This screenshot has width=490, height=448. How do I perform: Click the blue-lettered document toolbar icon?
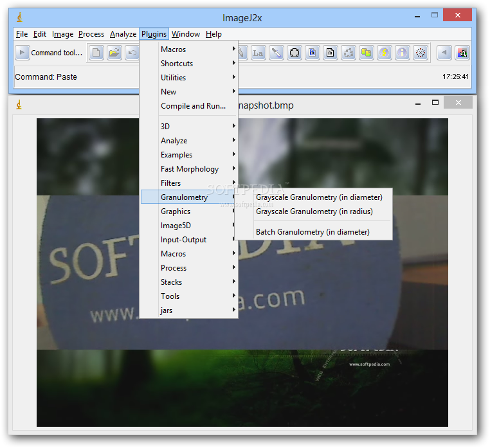pos(312,53)
